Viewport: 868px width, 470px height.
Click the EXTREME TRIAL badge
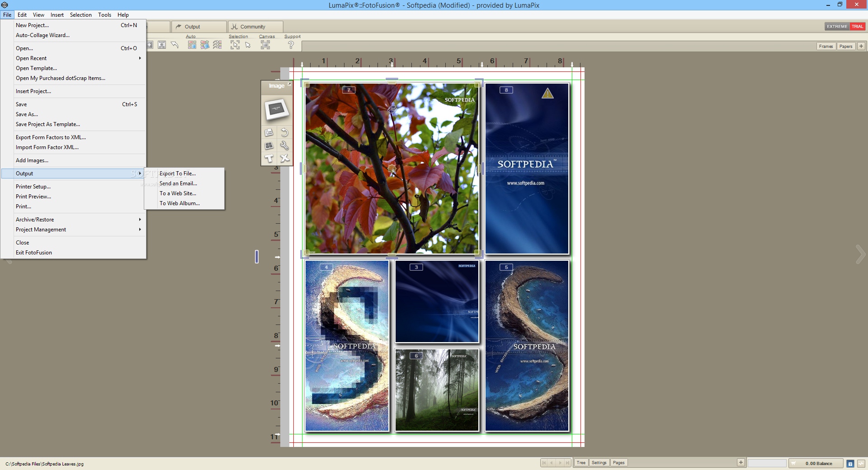(844, 26)
